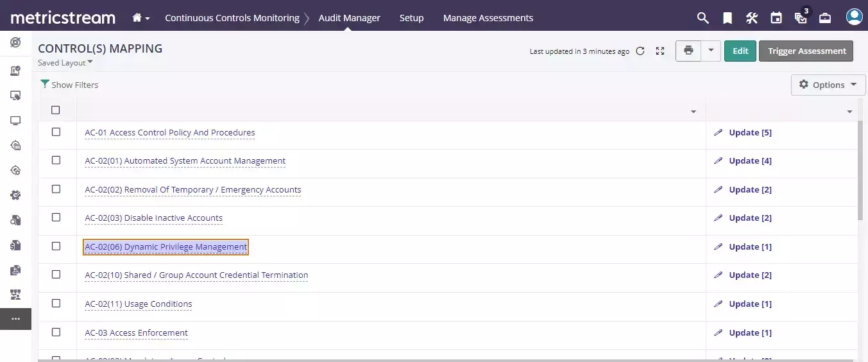Image resolution: width=868 pixels, height=362 pixels.
Task: Open the calendar icon in header
Action: pyautogui.click(x=776, y=18)
